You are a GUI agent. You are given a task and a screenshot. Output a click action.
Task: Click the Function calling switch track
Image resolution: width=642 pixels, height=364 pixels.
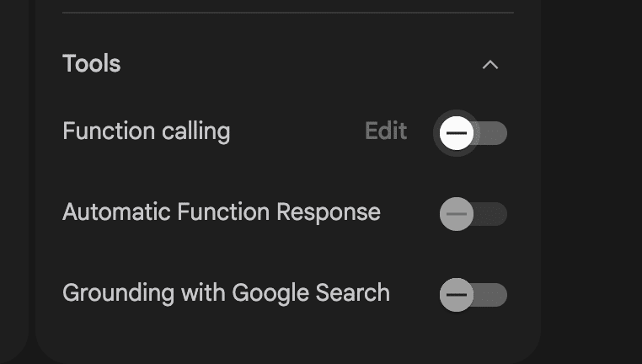pos(493,133)
